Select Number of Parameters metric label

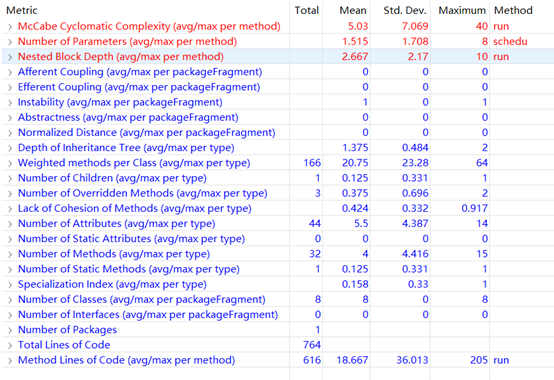[127, 41]
